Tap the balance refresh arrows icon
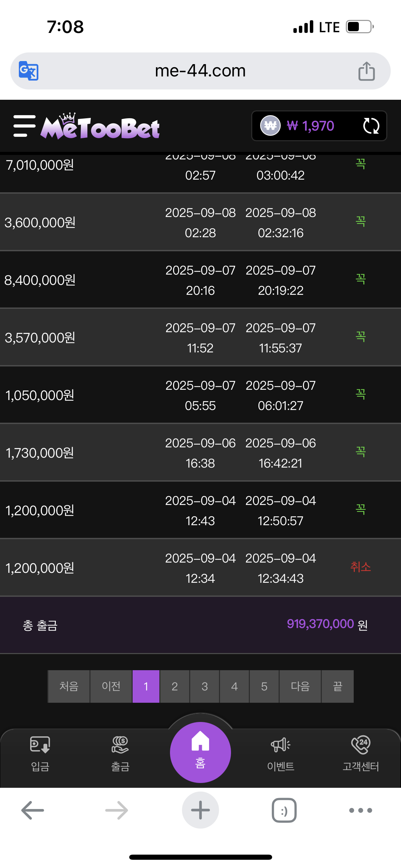Screen dimensions: 401x868 tap(371, 126)
